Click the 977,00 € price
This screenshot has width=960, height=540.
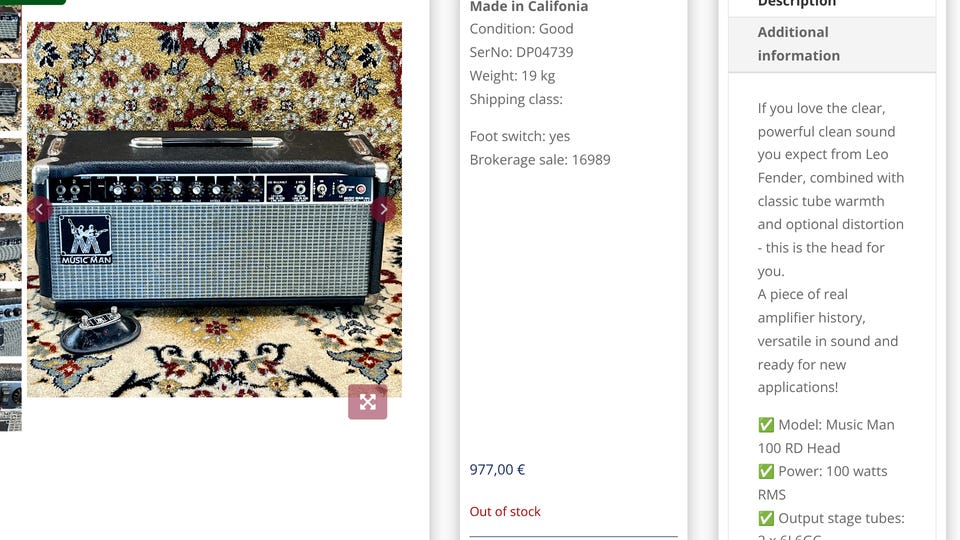[497, 469]
